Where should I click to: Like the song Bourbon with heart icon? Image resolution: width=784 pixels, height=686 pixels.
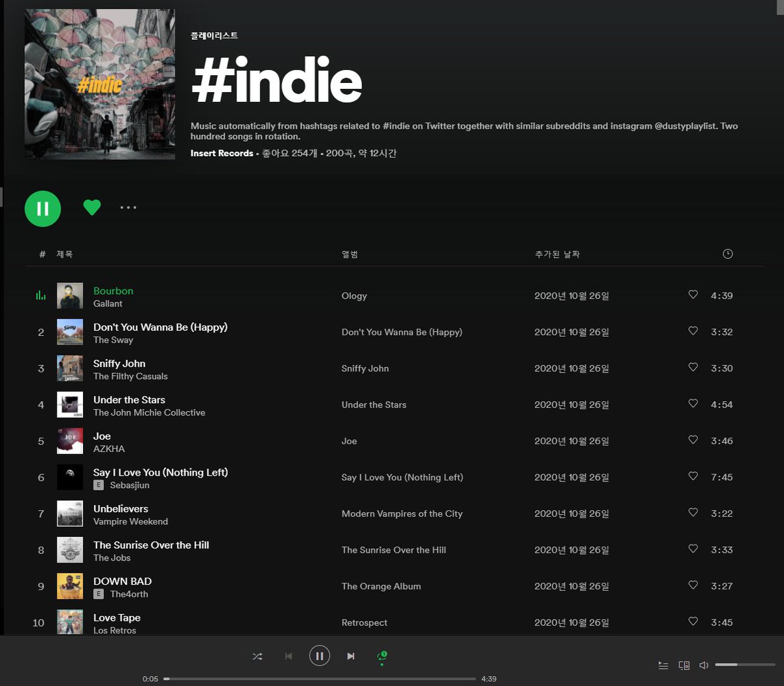(693, 295)
